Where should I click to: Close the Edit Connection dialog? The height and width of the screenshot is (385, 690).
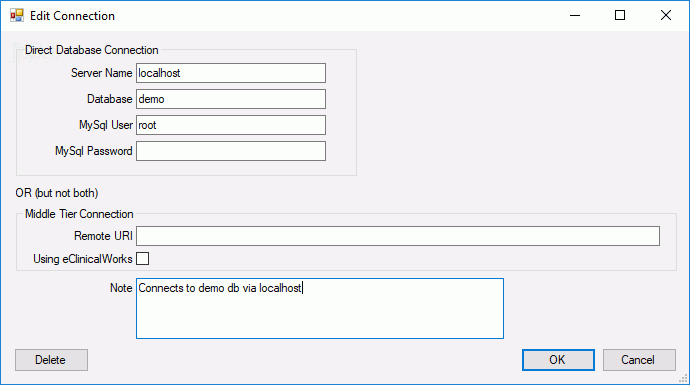pos(666,15)
